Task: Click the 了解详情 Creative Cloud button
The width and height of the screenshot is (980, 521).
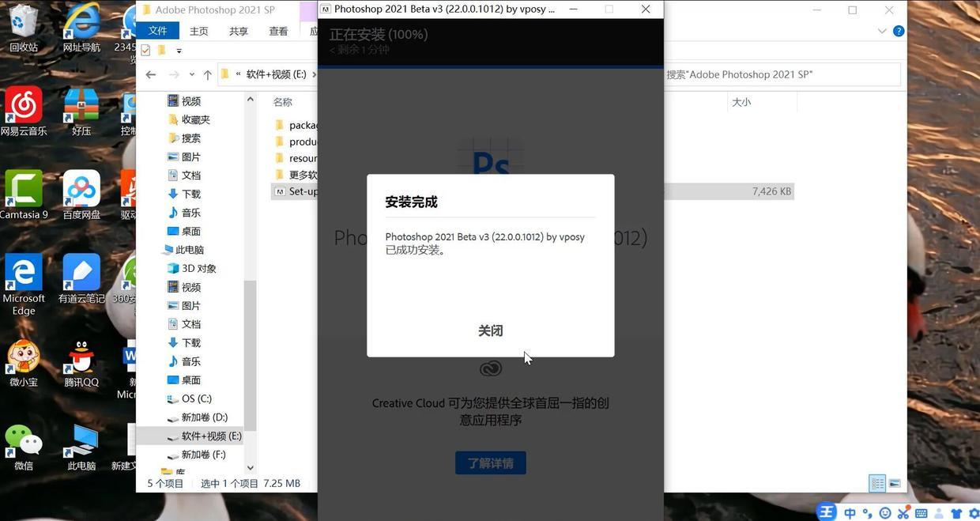Action: click(x=490, y=463)
